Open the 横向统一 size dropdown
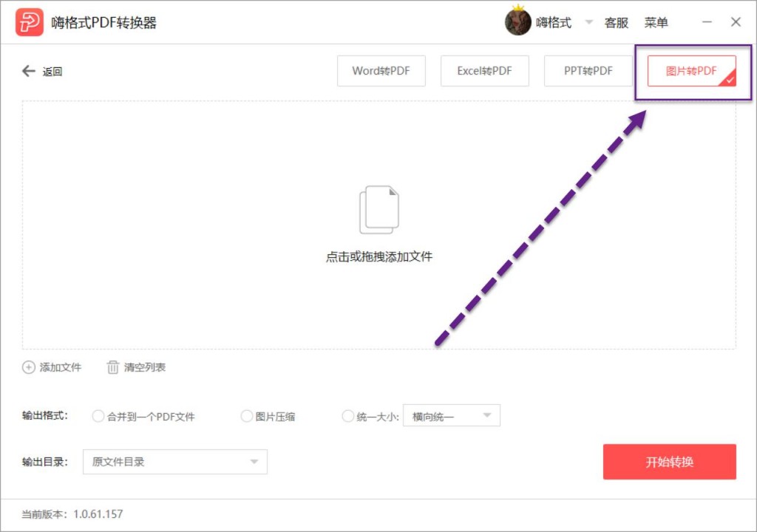This screenshot has width=757, height=532. click(x=452, y=416)
